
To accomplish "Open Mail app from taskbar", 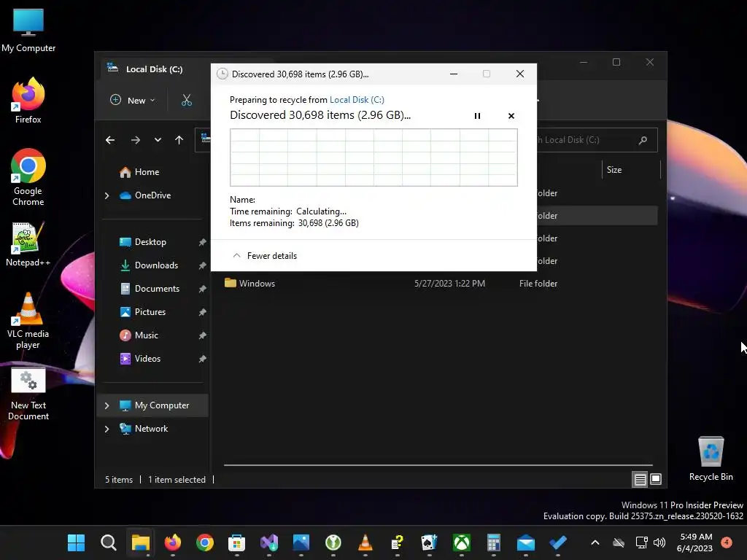I will click(x=526, y=542).
